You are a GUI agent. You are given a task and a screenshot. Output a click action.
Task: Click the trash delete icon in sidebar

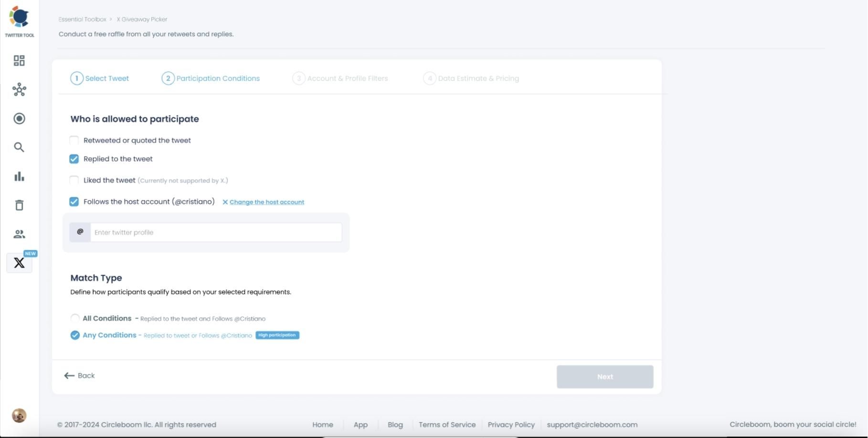(x=19, y=205)
